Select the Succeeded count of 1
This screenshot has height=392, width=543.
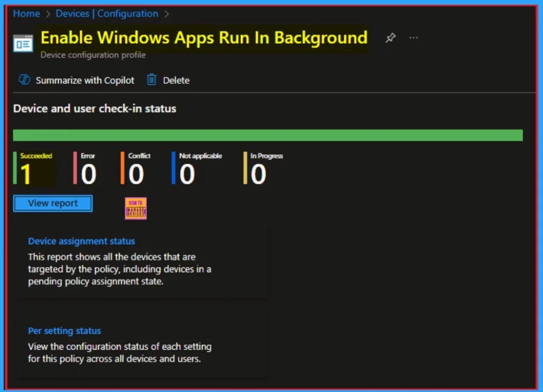[x=27, y=174]
